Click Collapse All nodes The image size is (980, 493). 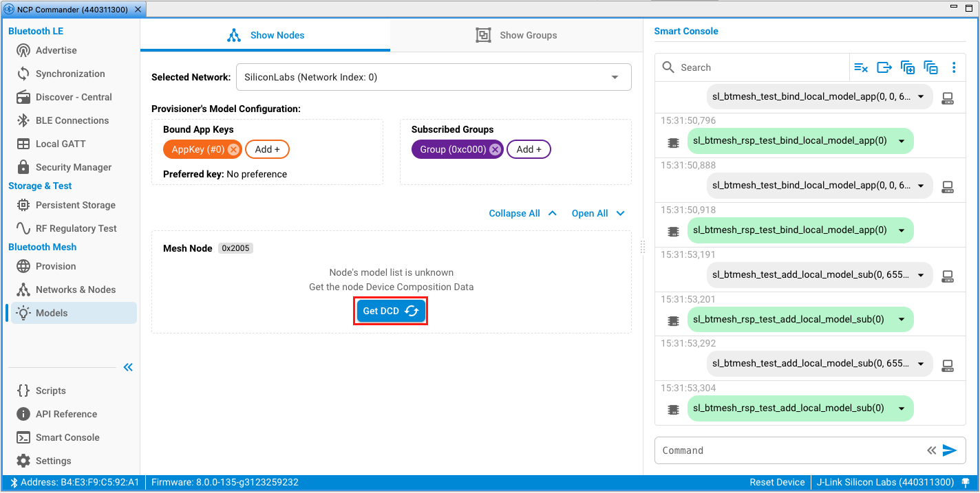[522, 213]
